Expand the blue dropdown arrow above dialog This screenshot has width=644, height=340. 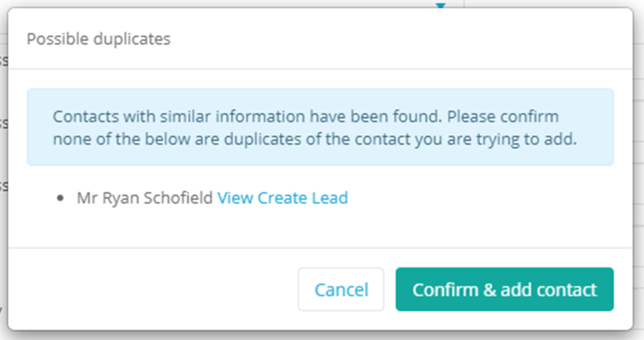click(441, 5)
